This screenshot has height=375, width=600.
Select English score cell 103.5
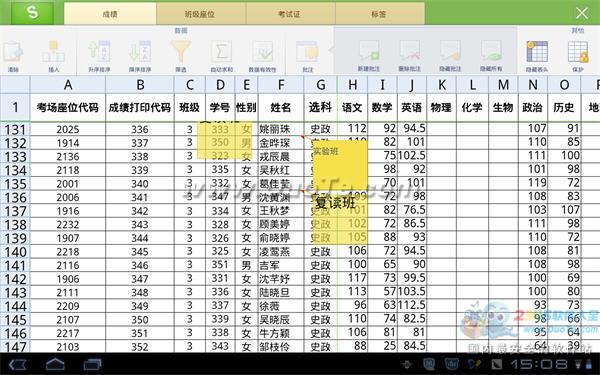(x=412, y=292)
